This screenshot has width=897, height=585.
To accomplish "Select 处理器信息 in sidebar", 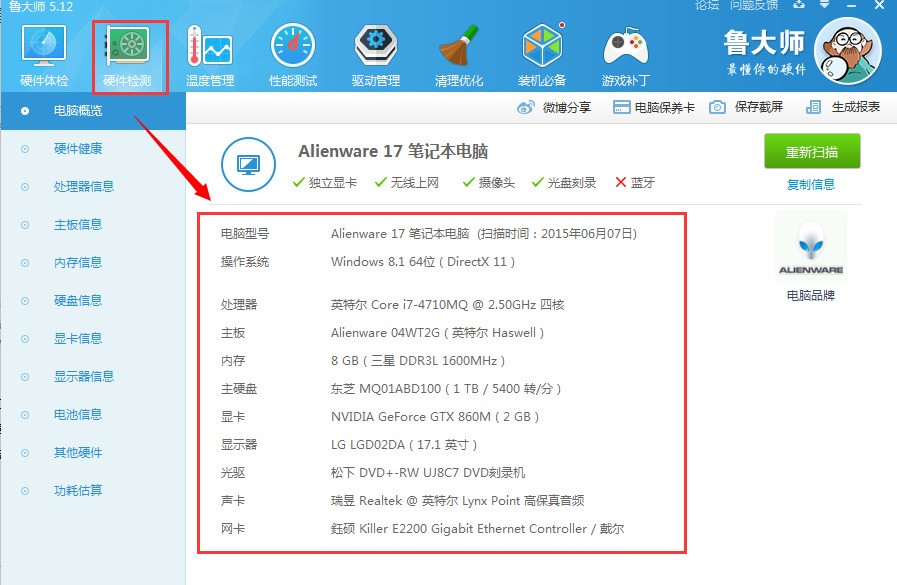I will click(x=84, y=186).
